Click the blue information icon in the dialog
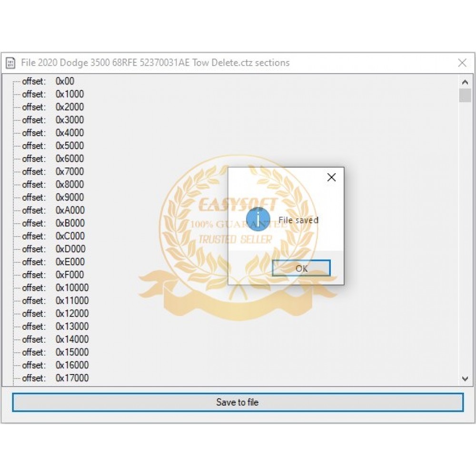476x476 pixels. pos(258,219)
